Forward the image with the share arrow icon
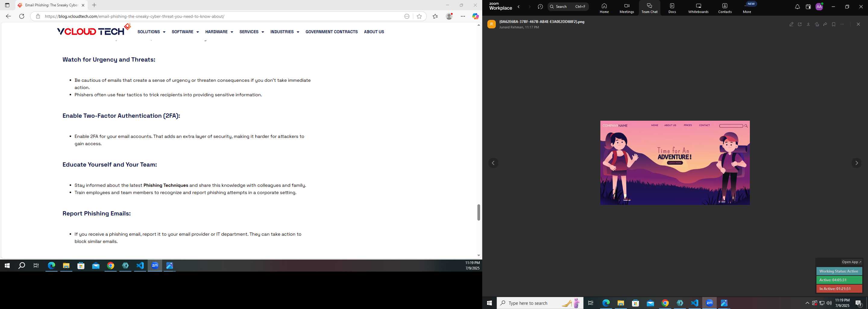The image size is (868, 309). pos(825,24)
